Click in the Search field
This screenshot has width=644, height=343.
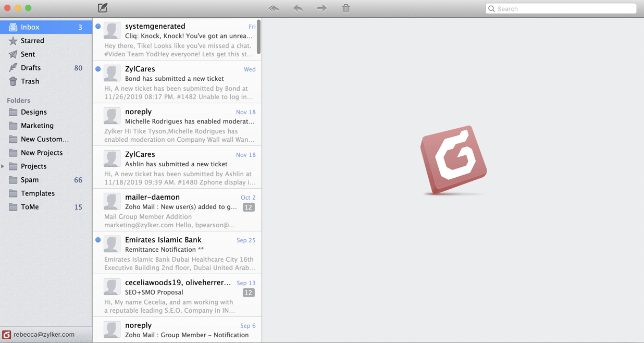[563, 9]
